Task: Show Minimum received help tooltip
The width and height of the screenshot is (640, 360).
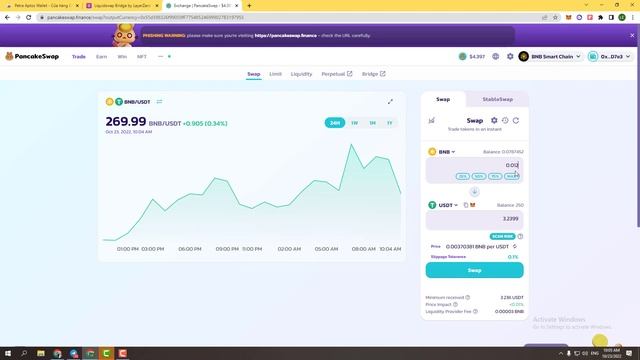Action: [468, 298]
